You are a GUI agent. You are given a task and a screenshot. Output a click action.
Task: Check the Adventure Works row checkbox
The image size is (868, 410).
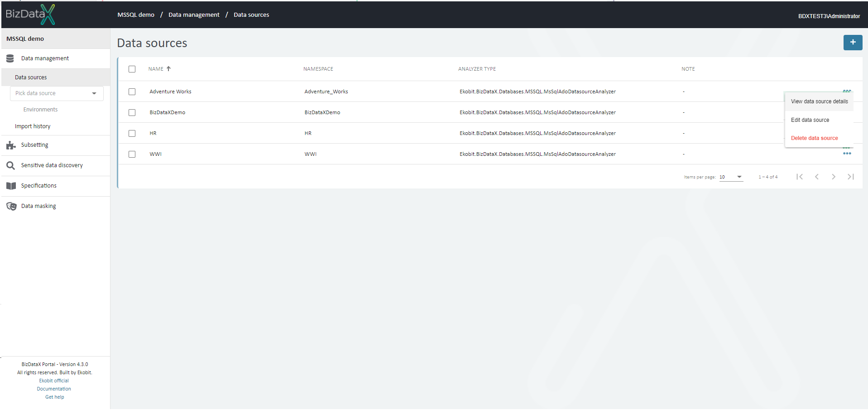point(132,92)
